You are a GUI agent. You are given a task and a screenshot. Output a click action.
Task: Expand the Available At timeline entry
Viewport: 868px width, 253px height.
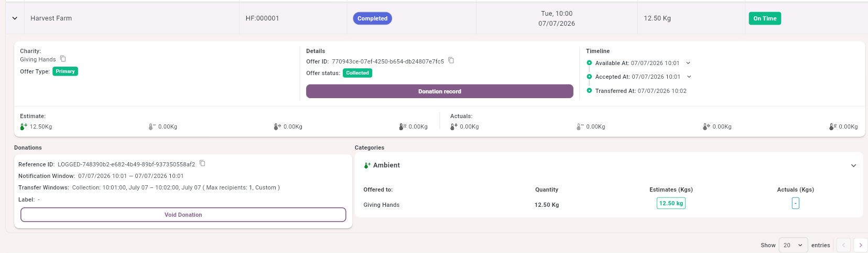click(688, 63)
